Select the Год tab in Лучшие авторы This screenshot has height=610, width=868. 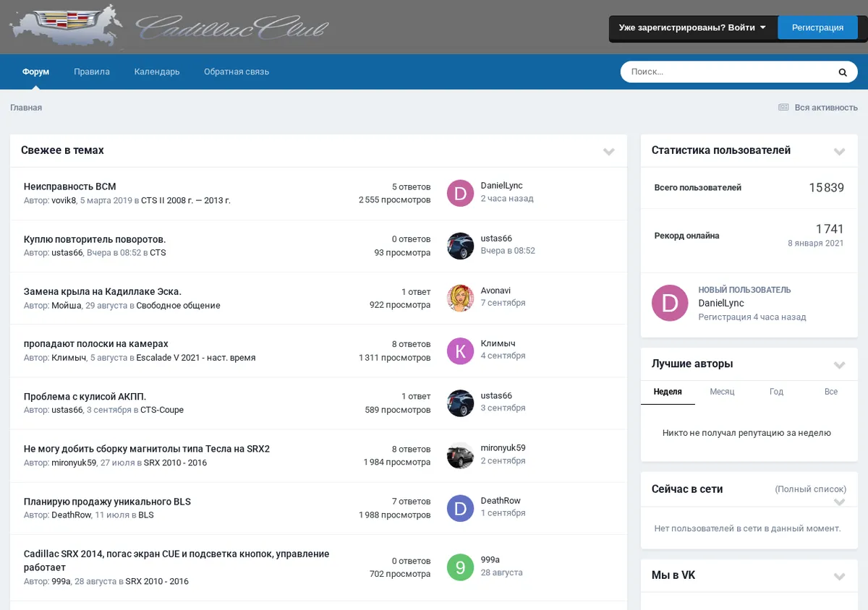776,392
